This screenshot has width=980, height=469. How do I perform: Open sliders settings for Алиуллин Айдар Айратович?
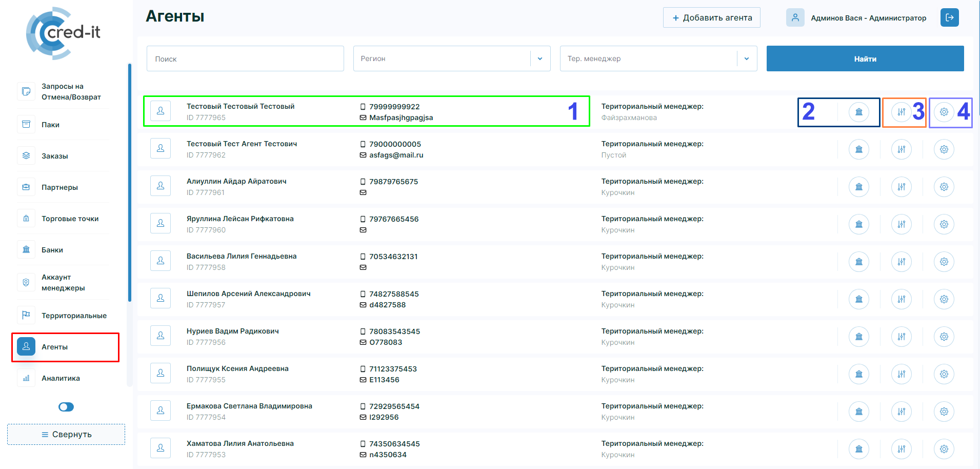coord(901,187)
